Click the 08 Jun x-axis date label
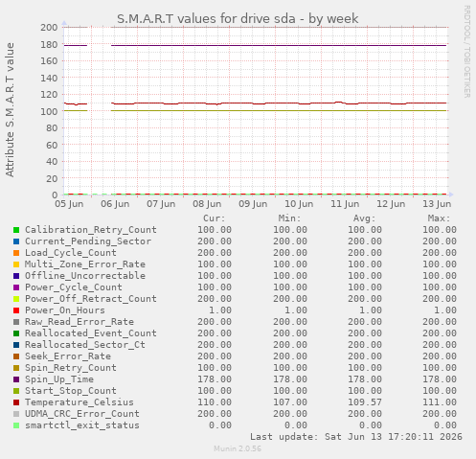476x459 pixels. (x=207, y=204)
